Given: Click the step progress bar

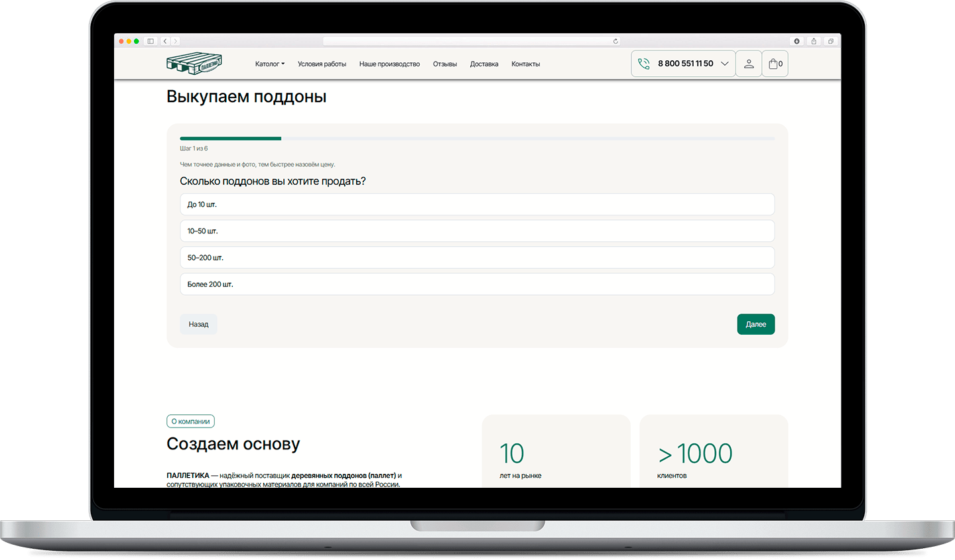Looking at the screenshot, I should [477, 139].
